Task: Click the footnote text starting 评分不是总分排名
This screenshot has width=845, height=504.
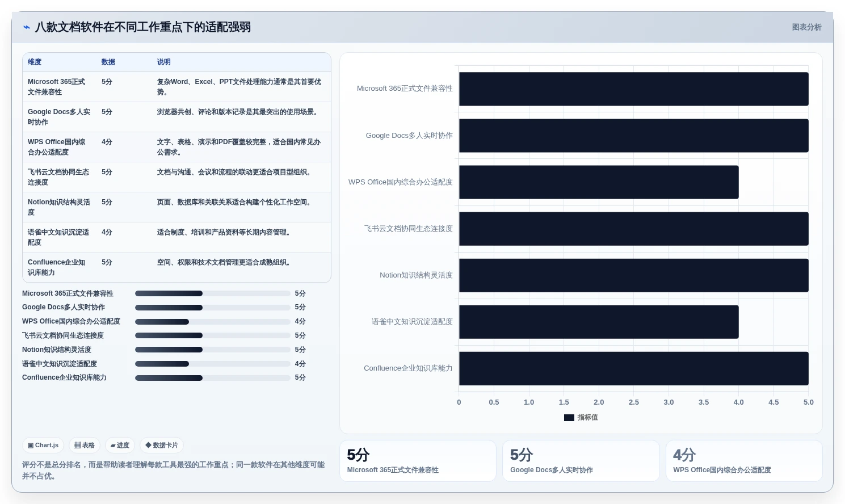Action: [x=173, y=471]
